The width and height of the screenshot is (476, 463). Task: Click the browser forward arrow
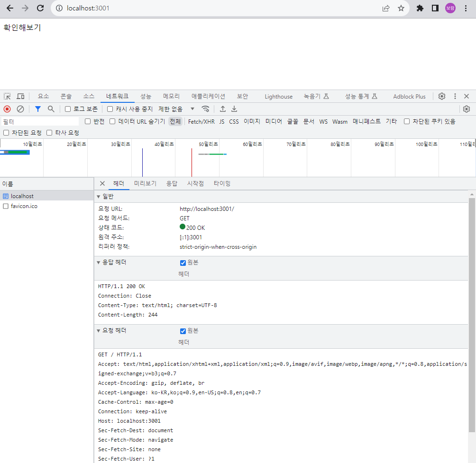25,8
